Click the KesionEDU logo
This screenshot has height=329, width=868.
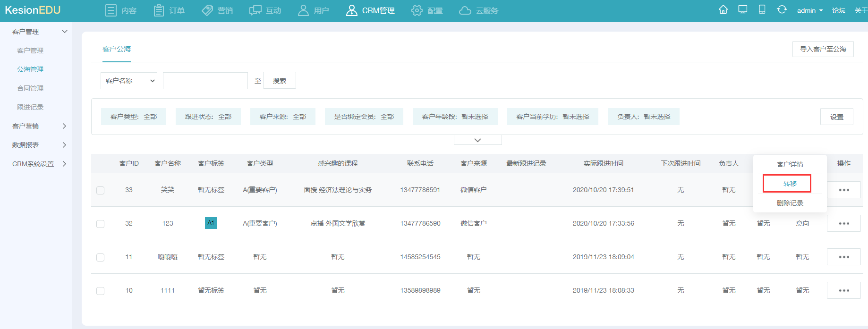[x=33, y=10]
